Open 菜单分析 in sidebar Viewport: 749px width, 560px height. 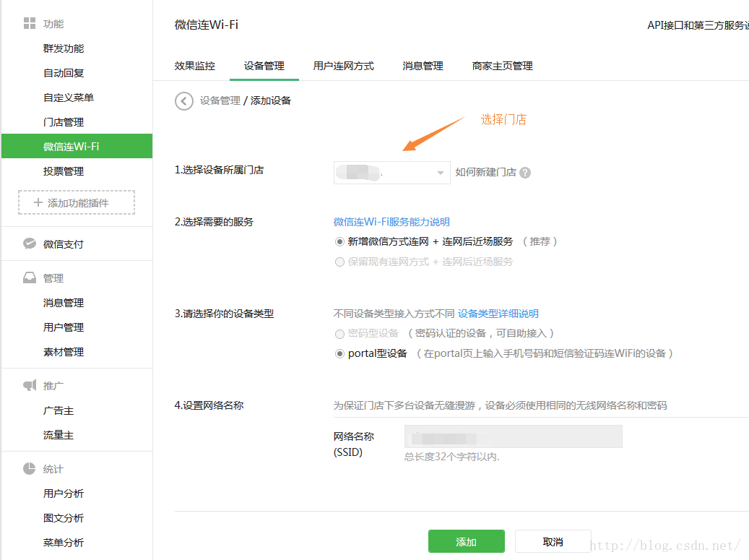tap(64, 543)
